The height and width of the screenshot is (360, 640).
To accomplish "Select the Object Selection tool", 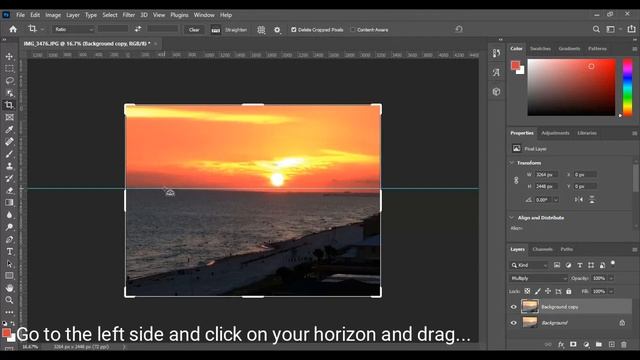I will (9, 93).
